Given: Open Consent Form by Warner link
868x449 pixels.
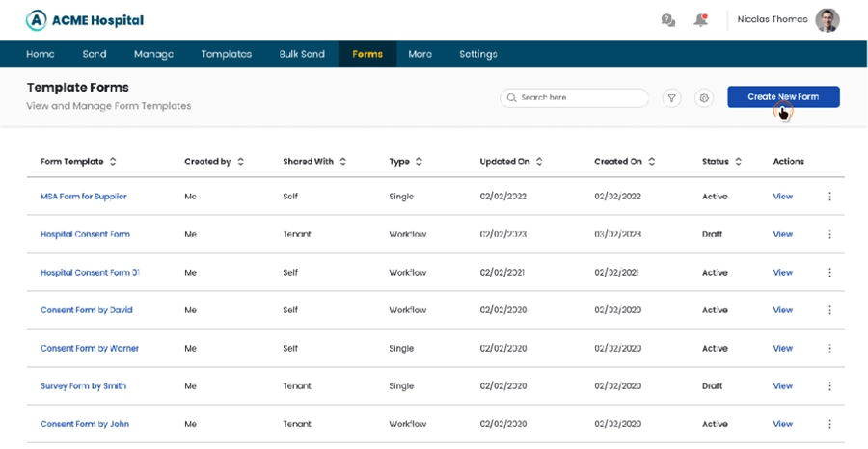Looking at the screenshot, I should pos(90,349).
